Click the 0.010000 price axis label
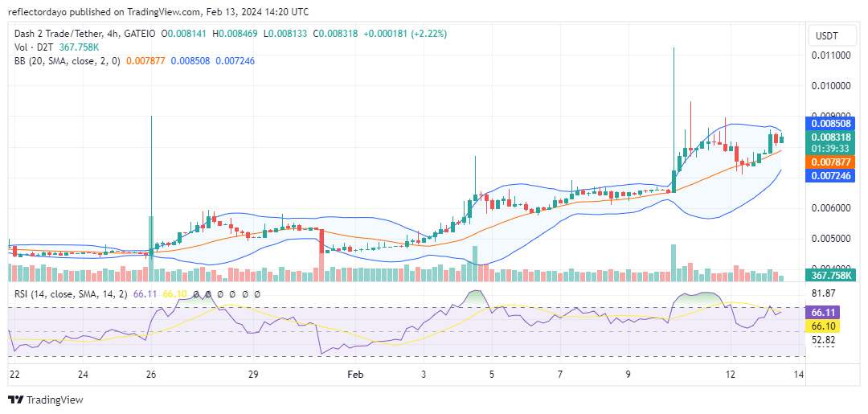The height and width of the screenshot is (414, 868). pyautogui.click(x=829, y=86)
